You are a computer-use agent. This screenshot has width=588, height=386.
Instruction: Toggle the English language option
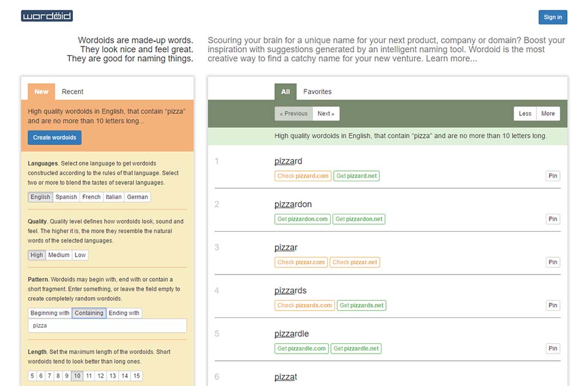[x=40, y=197]
